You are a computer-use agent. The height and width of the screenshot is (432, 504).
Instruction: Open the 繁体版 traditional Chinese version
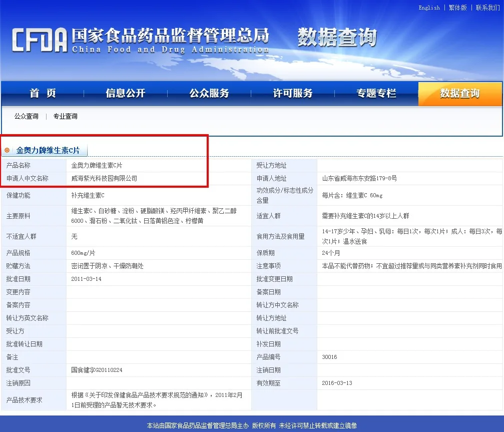pos(458,8)
